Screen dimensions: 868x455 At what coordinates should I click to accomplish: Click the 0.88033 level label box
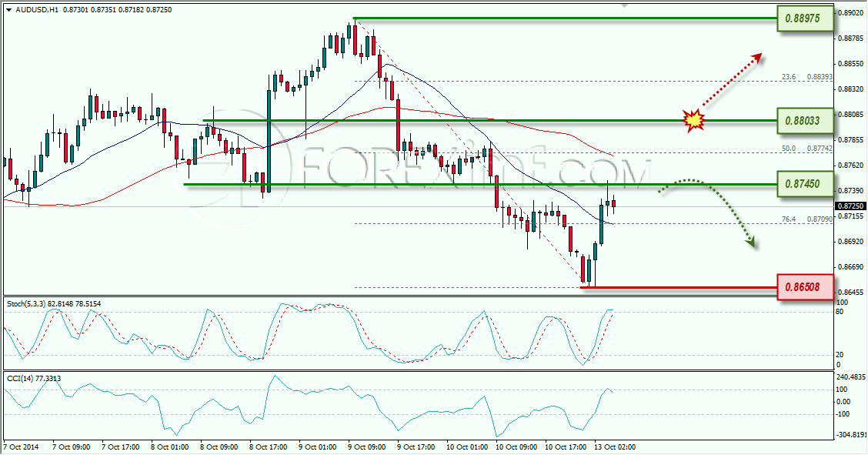tap(805, 121)
